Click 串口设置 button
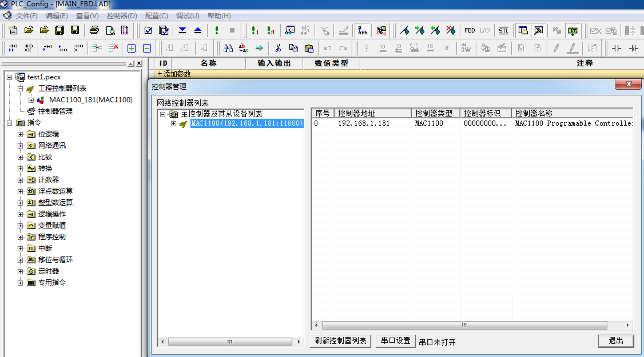The image size is (644, 357). [x=395, y=341]
